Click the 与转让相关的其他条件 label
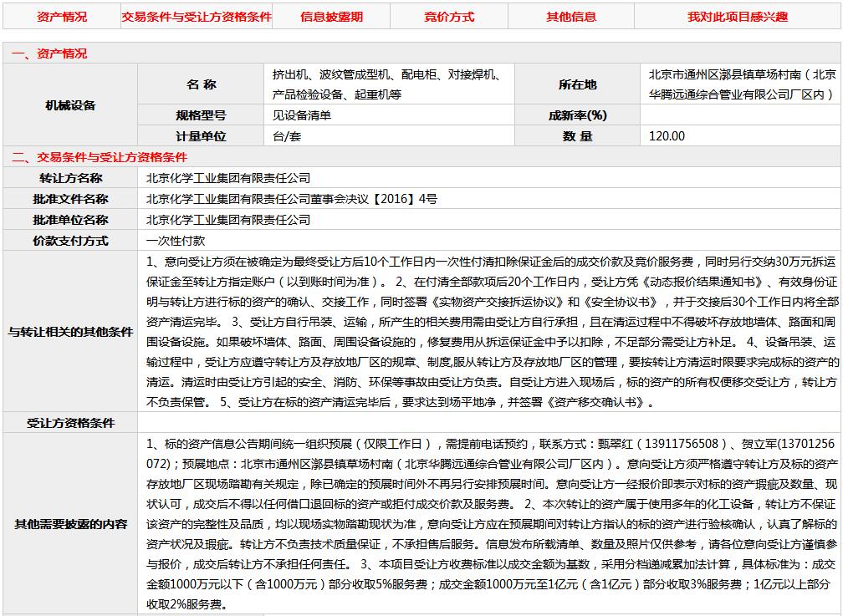Viewport: 843px width, 616px height. [x=70, y=332]
